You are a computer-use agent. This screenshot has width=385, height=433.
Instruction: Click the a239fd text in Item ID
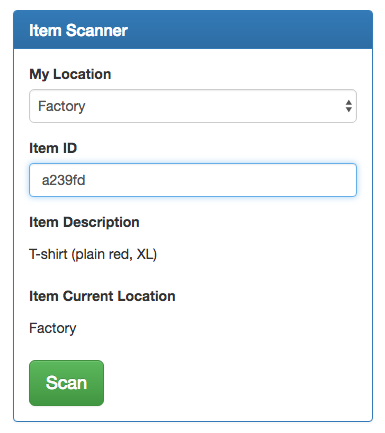pos(63,180)
